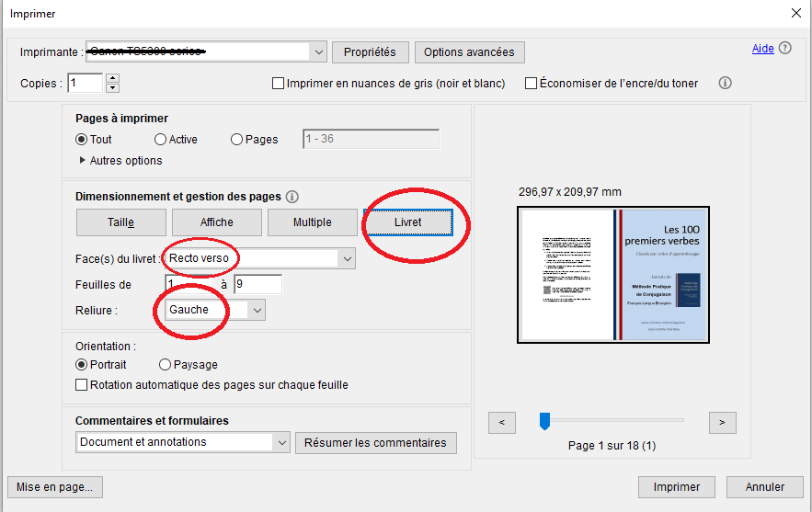
Task: Click the Imprimer button
Action: 676,487
